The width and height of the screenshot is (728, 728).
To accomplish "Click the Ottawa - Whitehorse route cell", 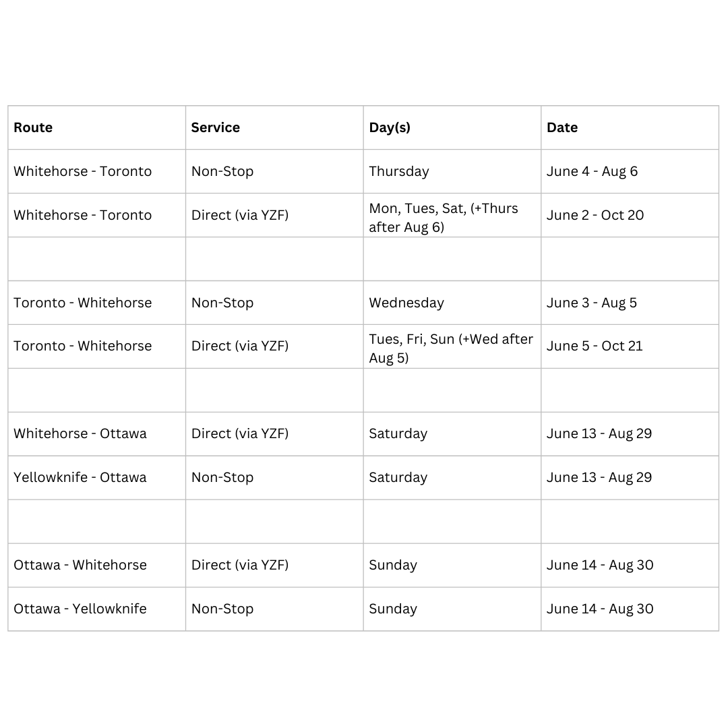I will [80, 565].
